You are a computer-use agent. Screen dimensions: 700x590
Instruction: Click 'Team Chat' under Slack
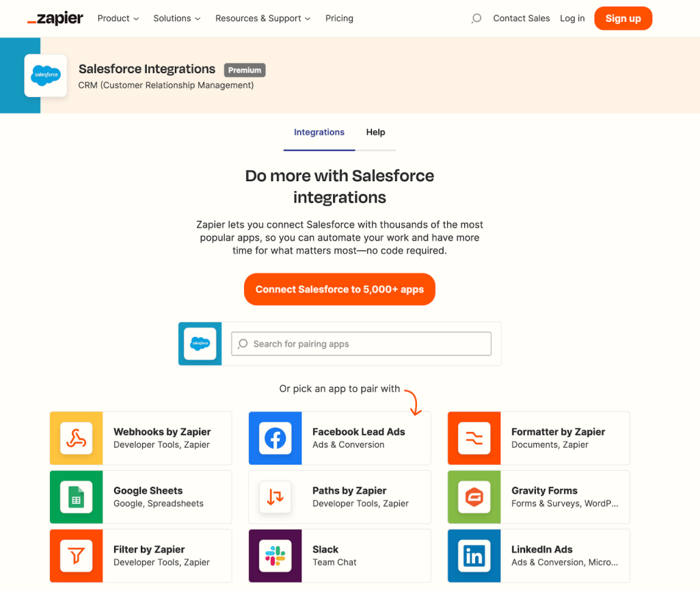334,562
